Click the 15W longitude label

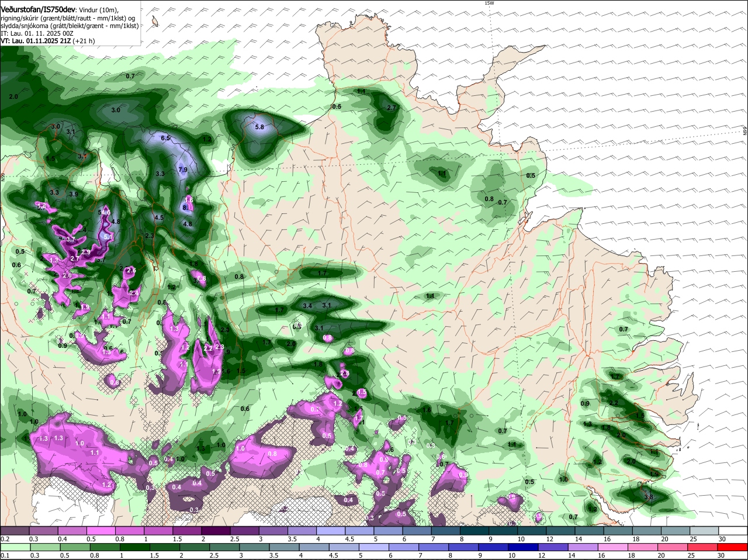pos(489,3)
